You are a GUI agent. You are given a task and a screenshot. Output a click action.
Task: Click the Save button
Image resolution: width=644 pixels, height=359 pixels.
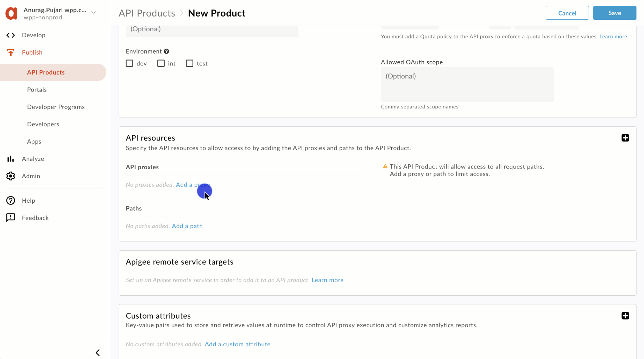[x=614, y=13]
